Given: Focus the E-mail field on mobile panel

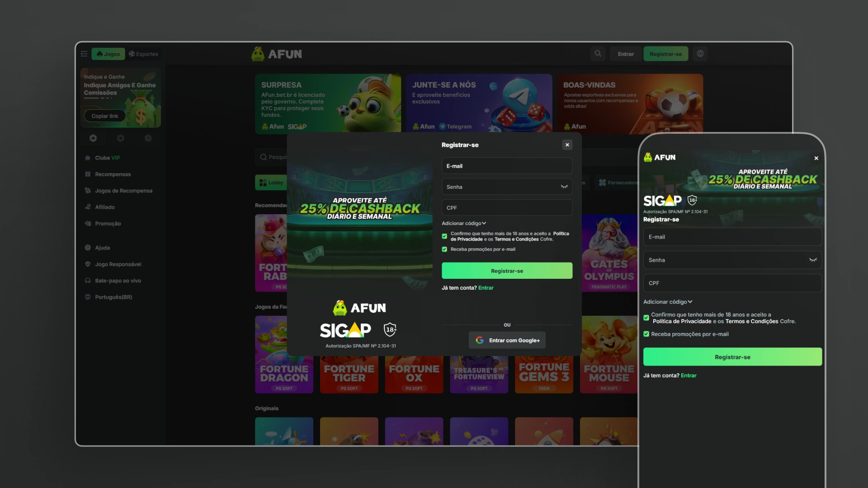Looking at the screenshot, I should click(732, 237).
